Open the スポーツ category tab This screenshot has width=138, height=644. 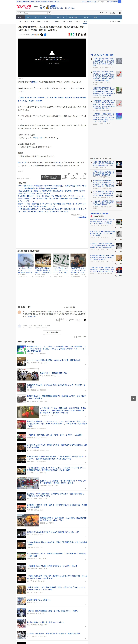(56, 21)
